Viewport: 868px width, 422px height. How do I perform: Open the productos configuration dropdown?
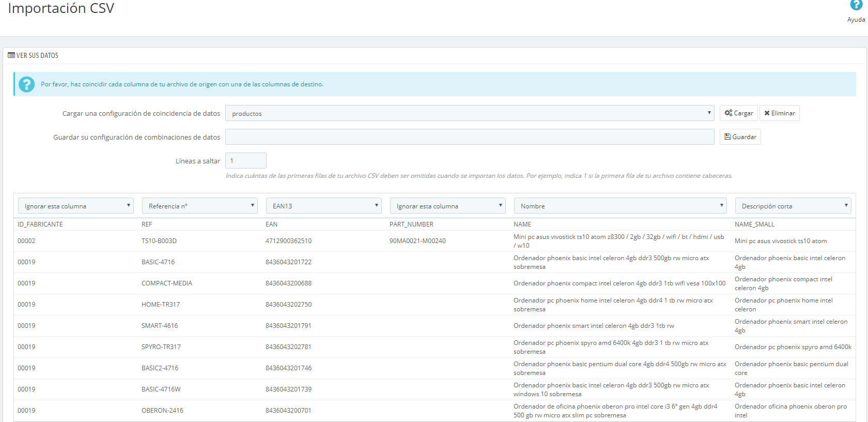point(470,113)
